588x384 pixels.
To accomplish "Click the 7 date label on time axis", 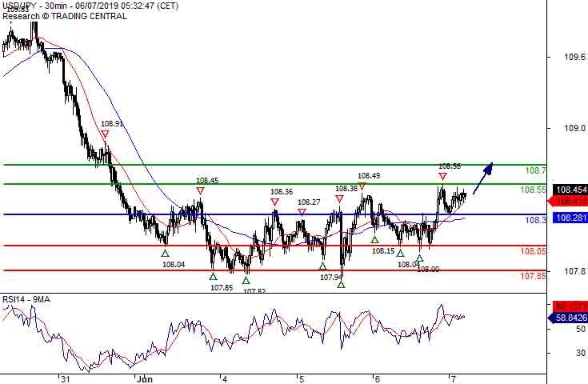I will click(453, 379).
